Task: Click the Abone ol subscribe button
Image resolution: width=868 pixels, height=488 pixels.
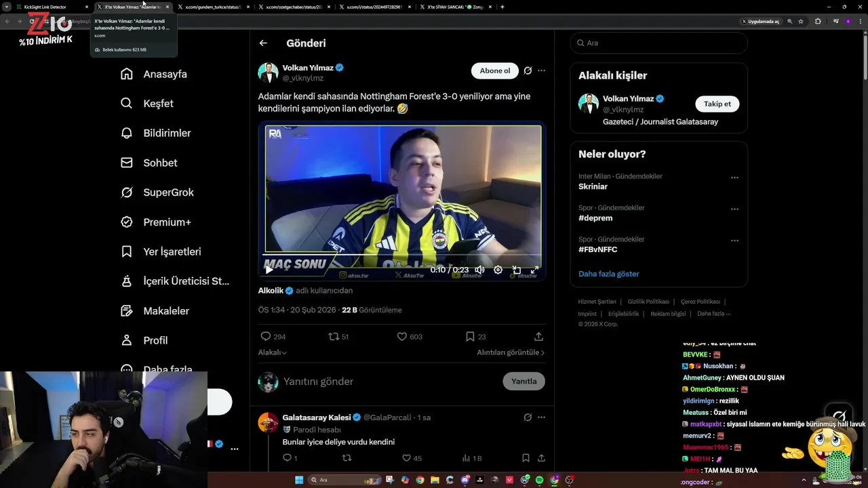Action: [495, 70]
